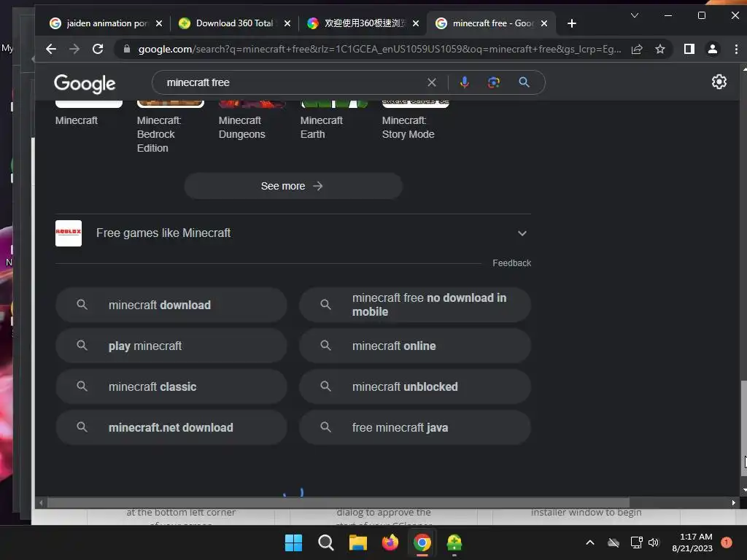747x560 pixels.
Task: Open Minecraft Dungeons game card
Action: point(252,120)
